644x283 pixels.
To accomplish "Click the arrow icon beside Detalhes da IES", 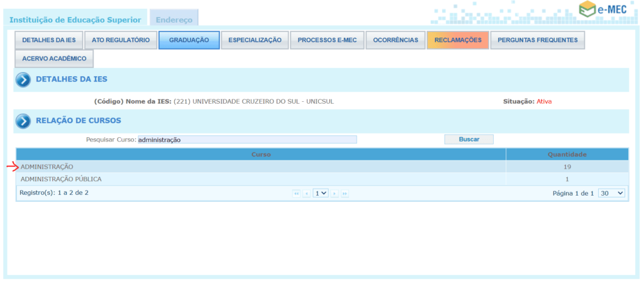I will click(23, 79).
